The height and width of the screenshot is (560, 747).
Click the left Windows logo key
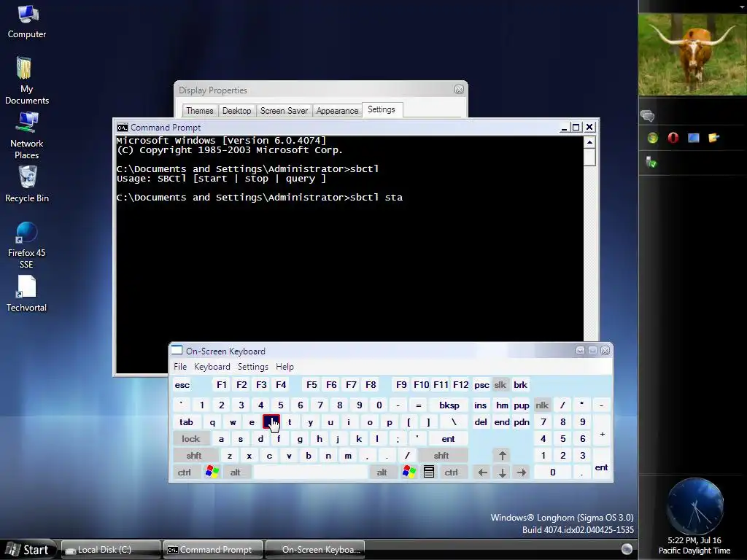[x=212, y=472]
